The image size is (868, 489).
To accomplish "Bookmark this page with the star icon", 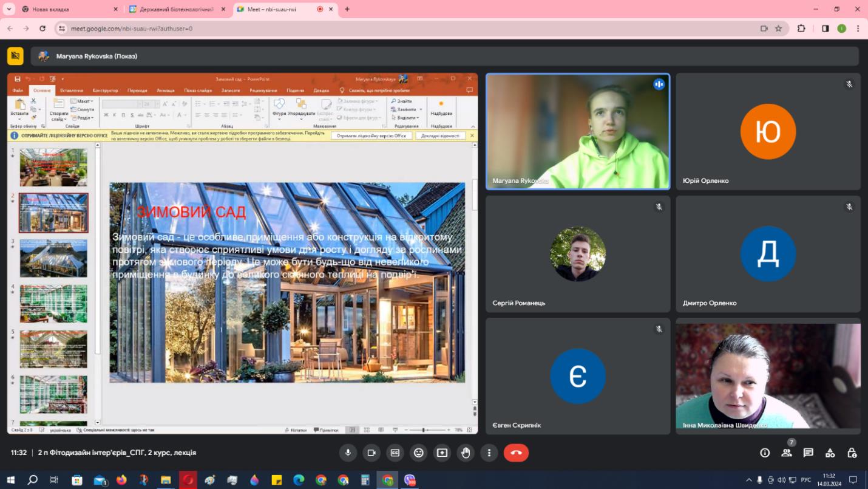I will pyautogui.click(x=778, y=29).
